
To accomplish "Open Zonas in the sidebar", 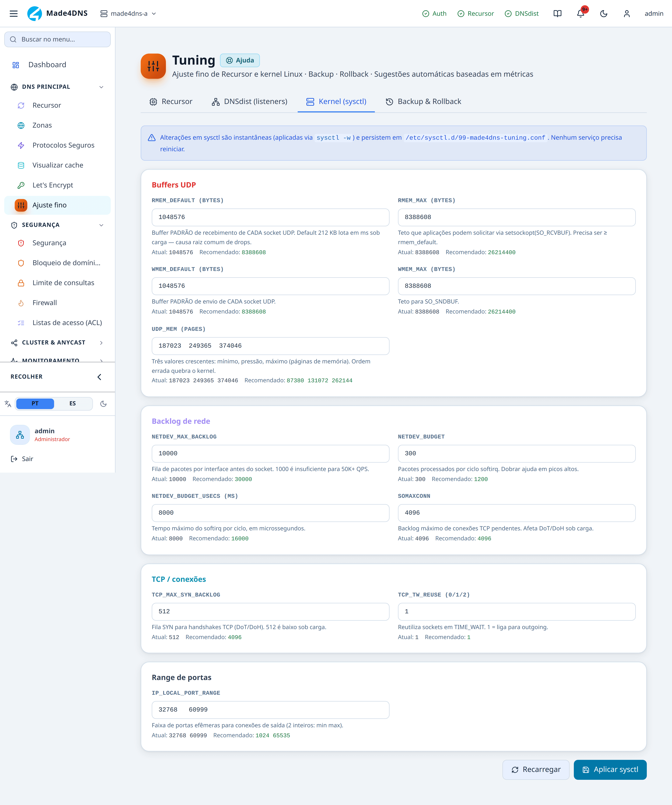I will pos(58,125).
